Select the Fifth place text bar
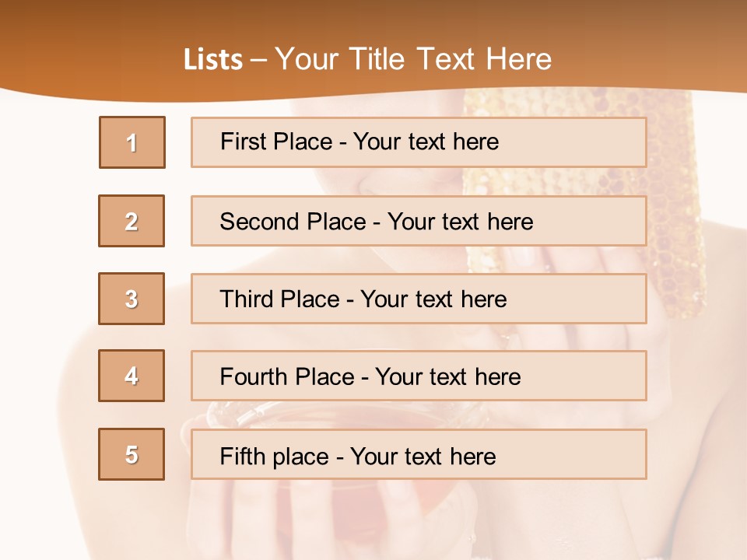This screenshot has height=560, width=747. click(419, 454)
